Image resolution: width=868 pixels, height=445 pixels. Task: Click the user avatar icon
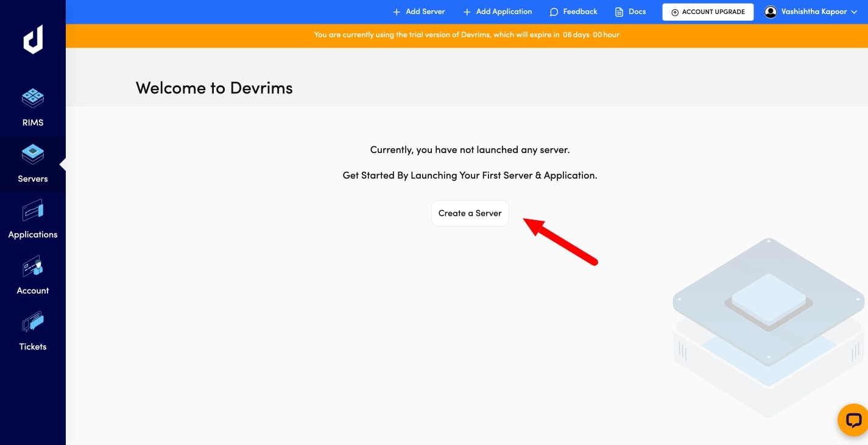click(771, 12)
